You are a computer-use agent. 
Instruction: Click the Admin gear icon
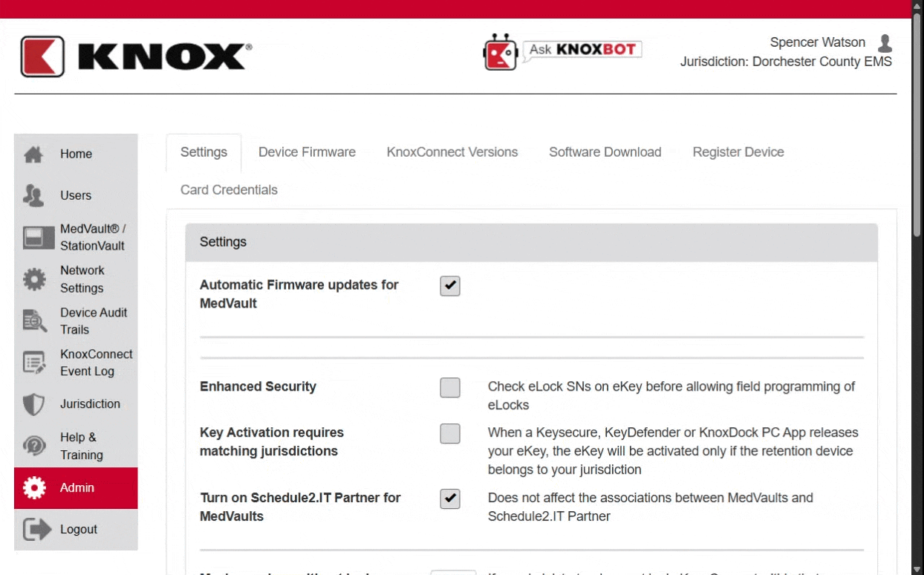[x=34, y=488]
